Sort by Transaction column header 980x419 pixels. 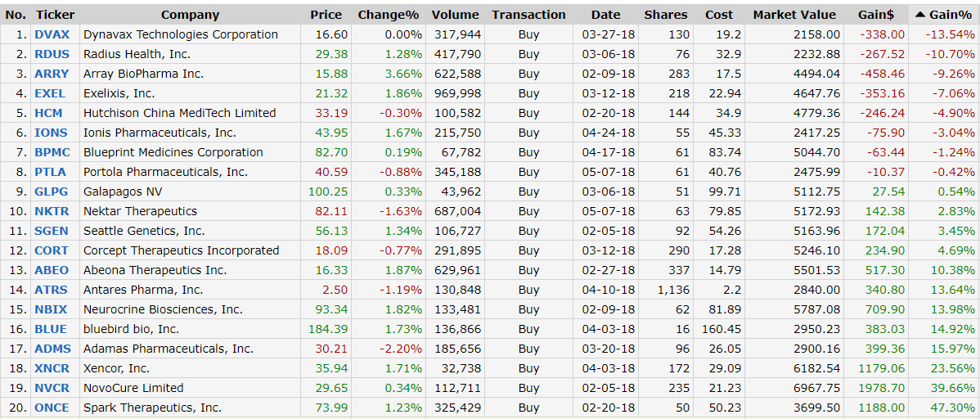pos(528,15)
